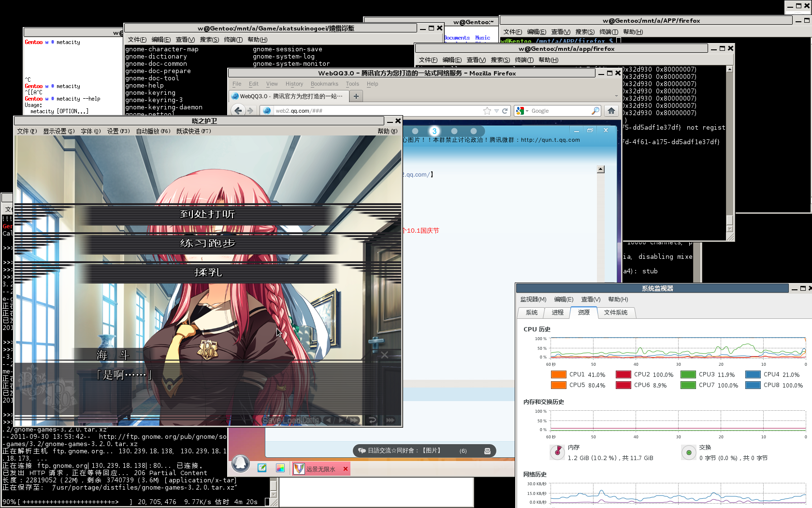This screenshot has height=508, width=812.
Task: Open 自动播放 (F6) menu in game
Action: 153,131
